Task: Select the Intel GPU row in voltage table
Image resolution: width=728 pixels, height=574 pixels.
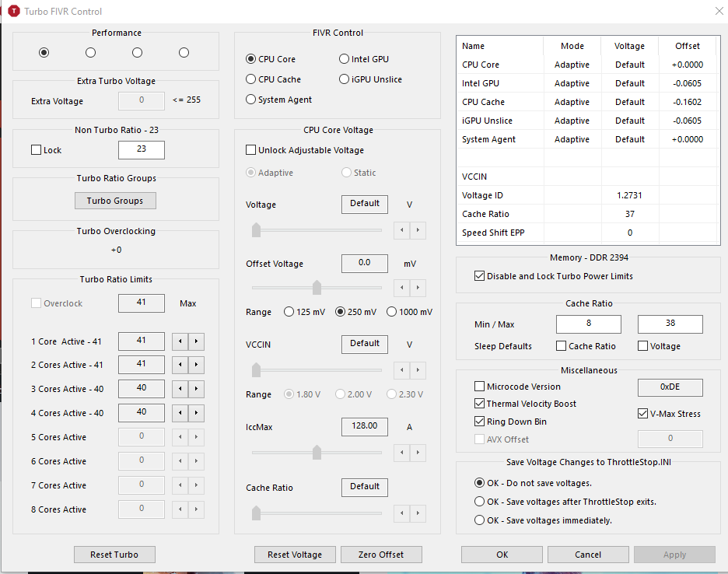Action: (588, 83)
